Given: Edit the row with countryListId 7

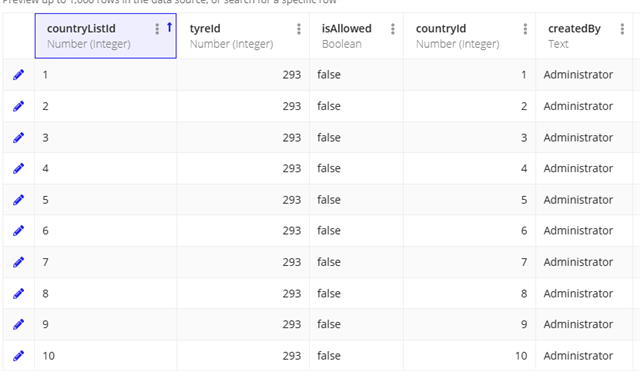Looking at the screenshot, I should click(x=18, y=262).
